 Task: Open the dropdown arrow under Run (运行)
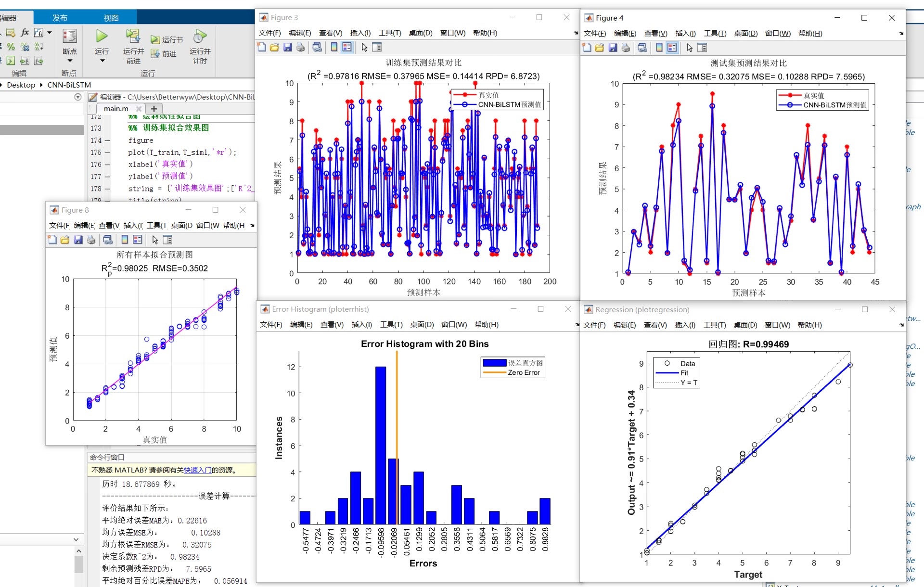click(x=102, y=61)
